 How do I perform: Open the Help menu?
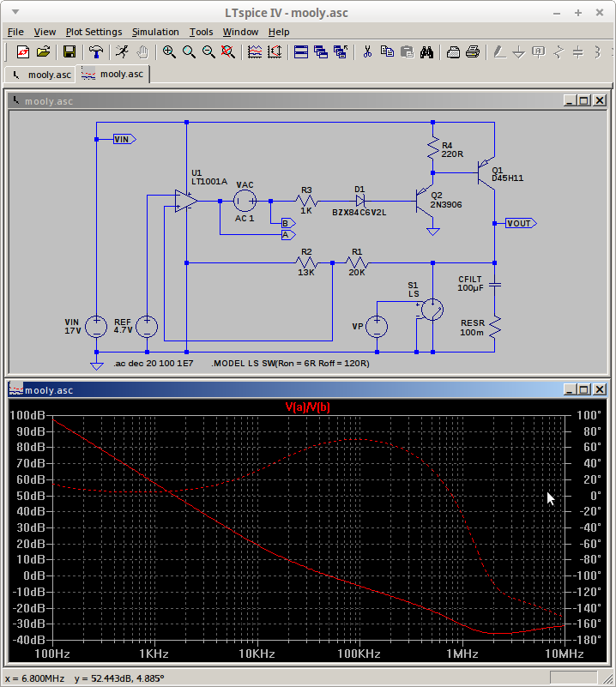279,32
